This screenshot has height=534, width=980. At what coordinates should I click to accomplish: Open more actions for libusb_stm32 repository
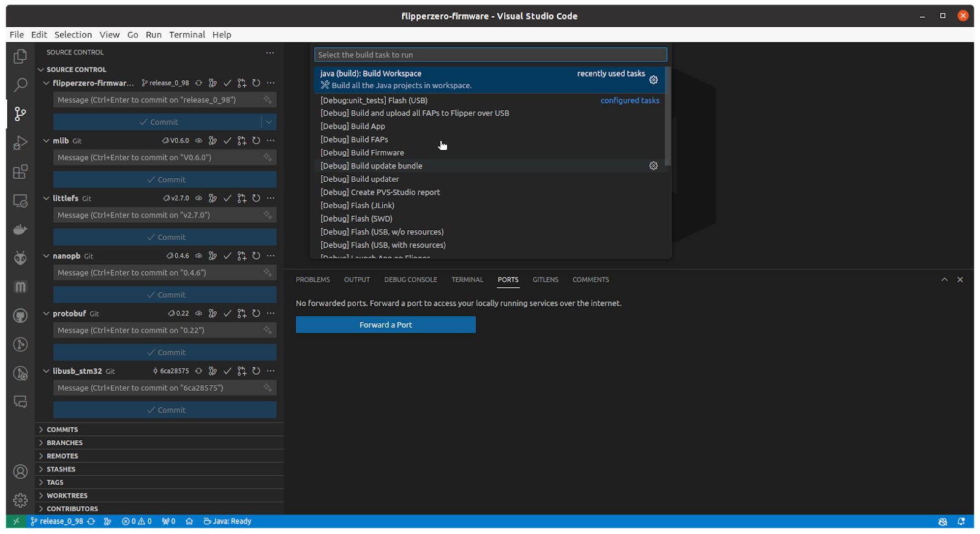[x=271, y=371]
